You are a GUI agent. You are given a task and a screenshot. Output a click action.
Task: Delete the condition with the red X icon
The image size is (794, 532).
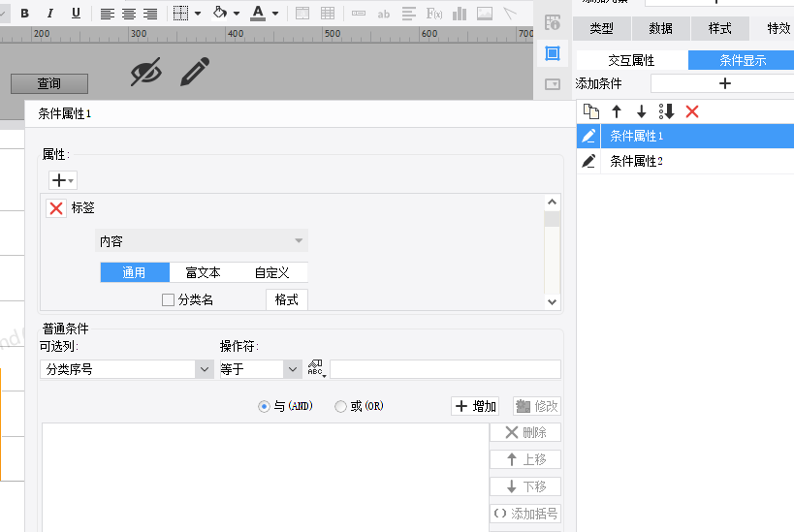[691, 111]
